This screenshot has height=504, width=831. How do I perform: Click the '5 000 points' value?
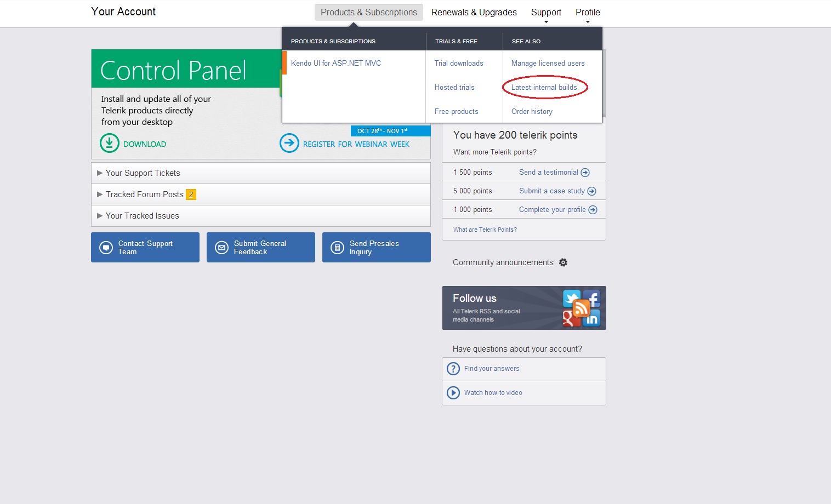coord(473,191)
